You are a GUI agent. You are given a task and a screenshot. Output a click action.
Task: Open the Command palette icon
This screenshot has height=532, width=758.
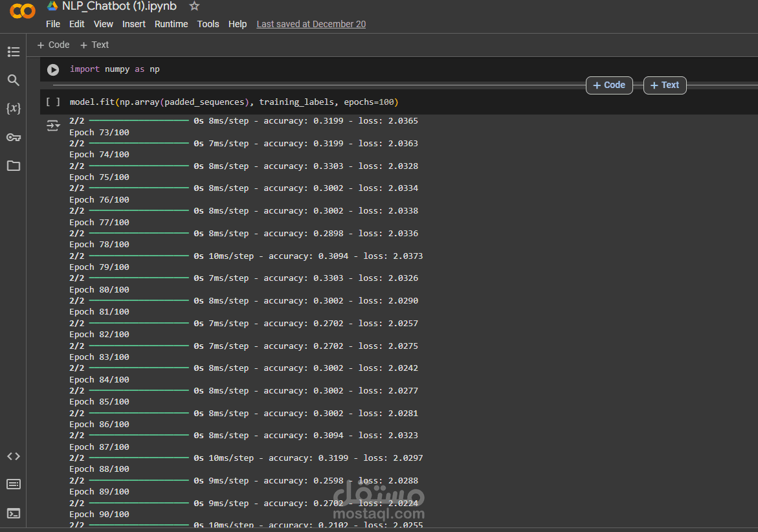14,484
